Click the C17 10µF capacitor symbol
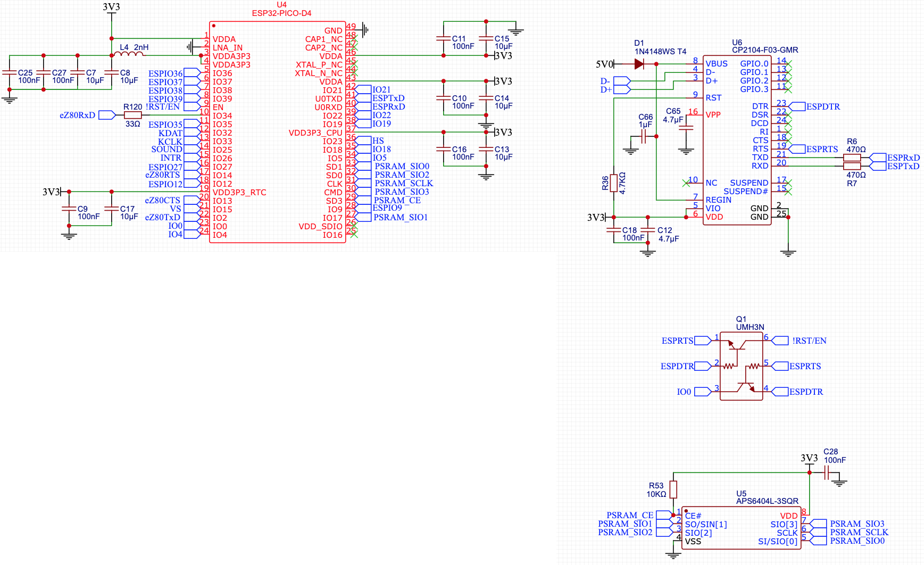Viewport: 924px width, 565px height. point(112,209)
